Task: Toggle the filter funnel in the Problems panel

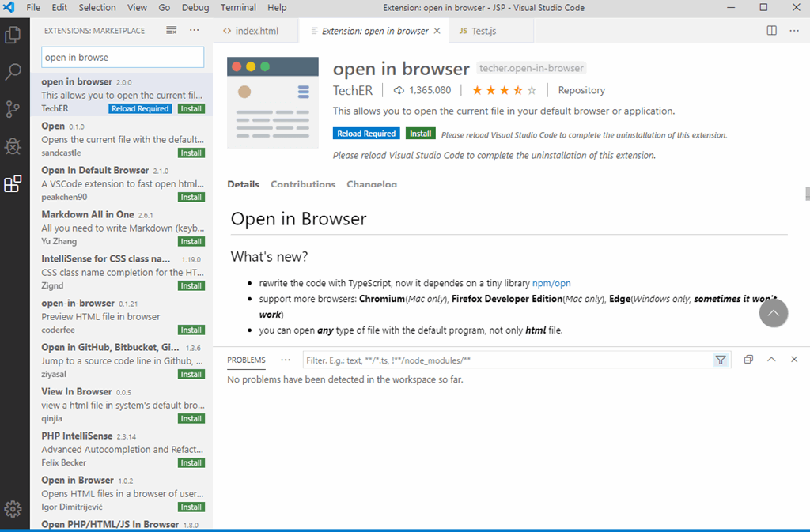Action: point(721,360)
